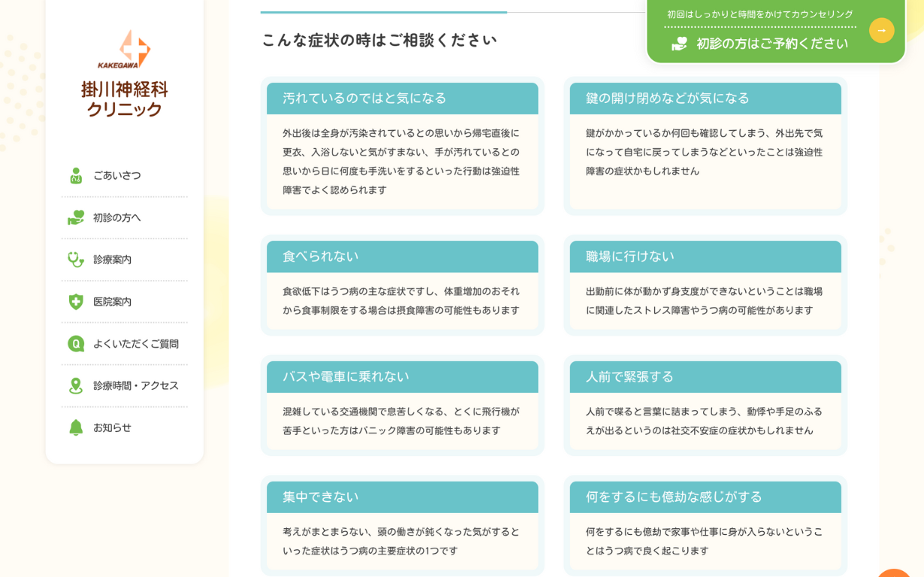
Task: Click the Q icon beside よくいただくご質問
Action: 76,344
